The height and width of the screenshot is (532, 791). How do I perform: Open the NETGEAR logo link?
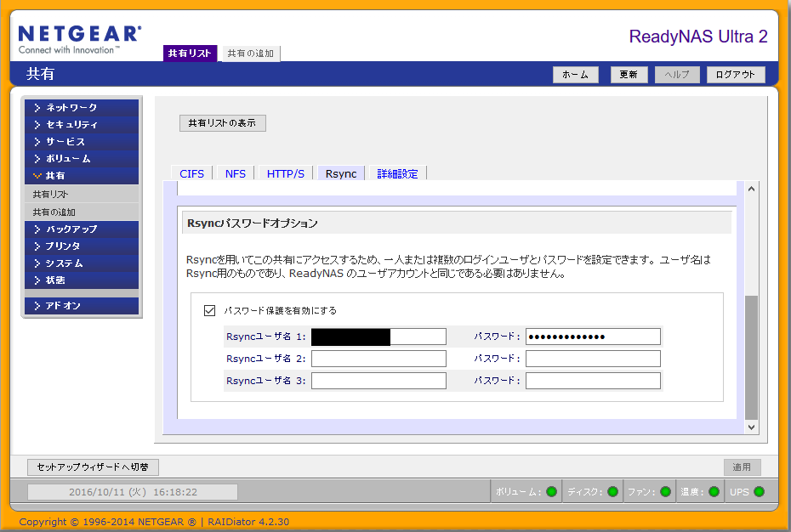[80, 40]
